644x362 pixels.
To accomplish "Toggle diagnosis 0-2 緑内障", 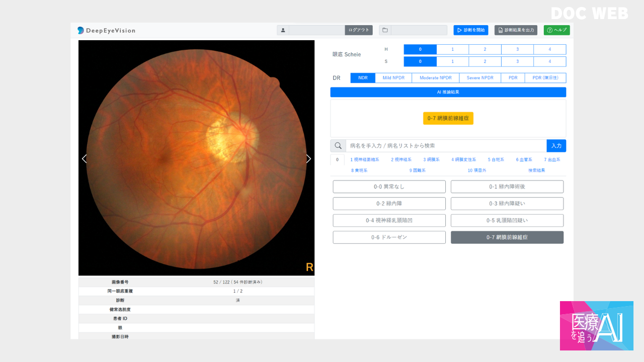I will 389,204.
